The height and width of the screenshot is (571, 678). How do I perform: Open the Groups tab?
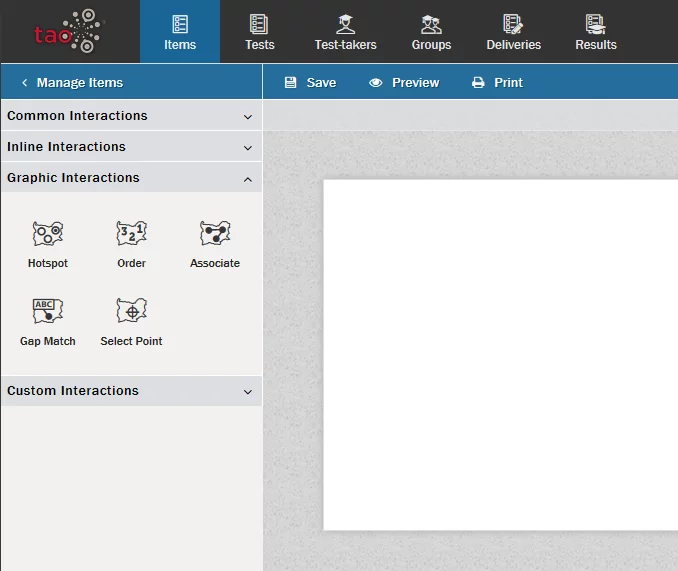[431, 32]
